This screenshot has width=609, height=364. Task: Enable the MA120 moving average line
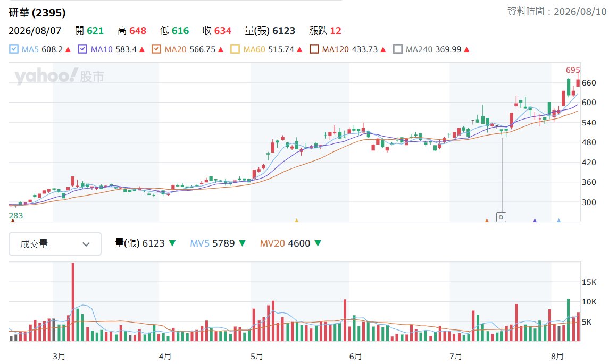(x=314, y=49)
